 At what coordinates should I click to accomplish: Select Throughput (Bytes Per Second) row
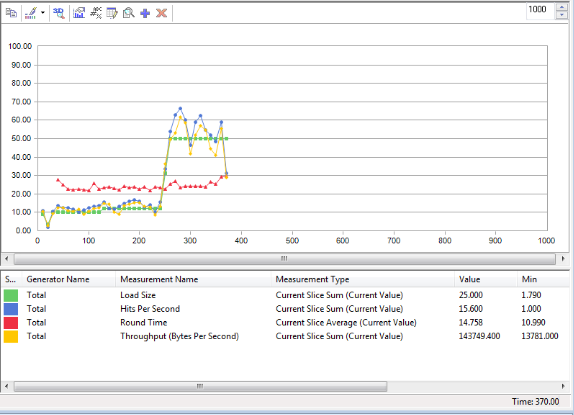[x=286, y=336]
